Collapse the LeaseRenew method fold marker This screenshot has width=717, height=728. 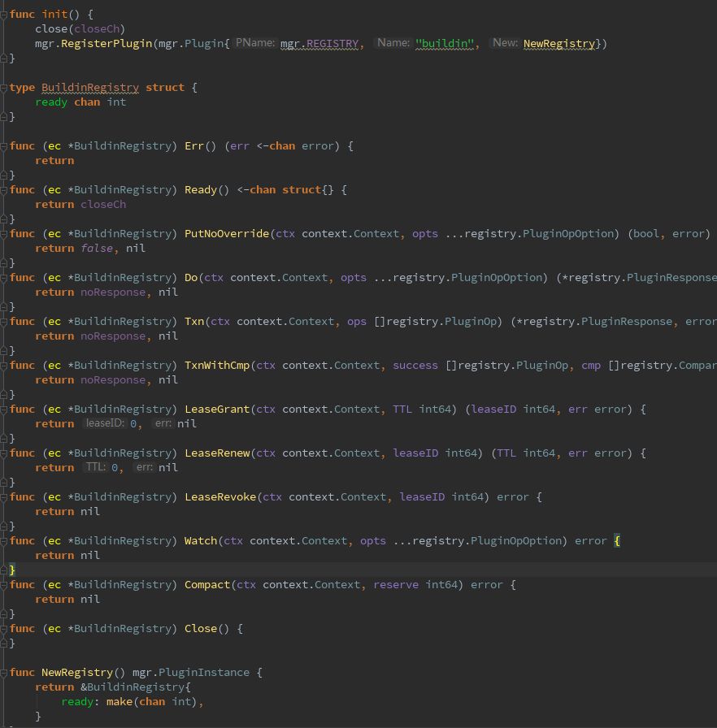tap(4, 453)
